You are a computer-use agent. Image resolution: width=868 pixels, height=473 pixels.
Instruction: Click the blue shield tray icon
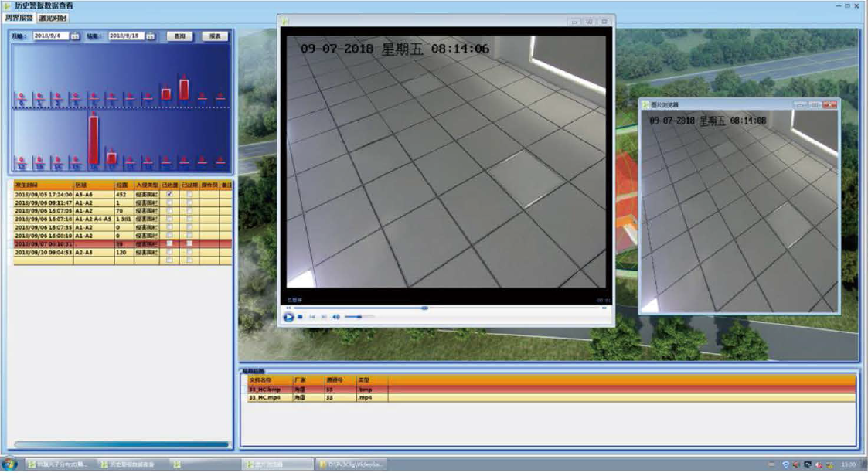coord(785,464)
